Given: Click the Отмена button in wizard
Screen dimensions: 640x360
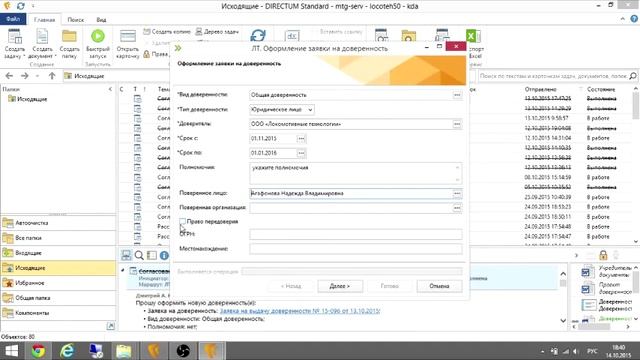Looking at the screenshot, I should click(439, 286).
